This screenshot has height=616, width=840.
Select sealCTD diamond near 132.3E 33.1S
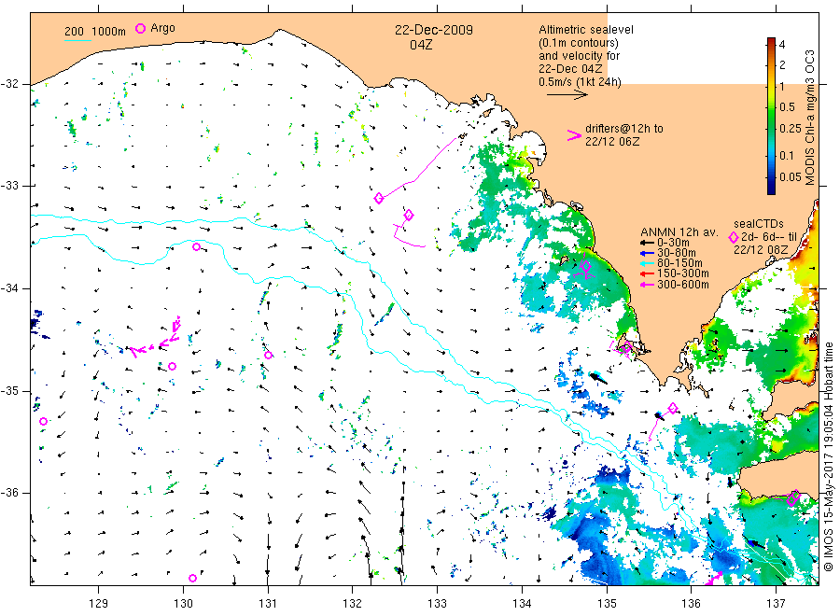379,198
